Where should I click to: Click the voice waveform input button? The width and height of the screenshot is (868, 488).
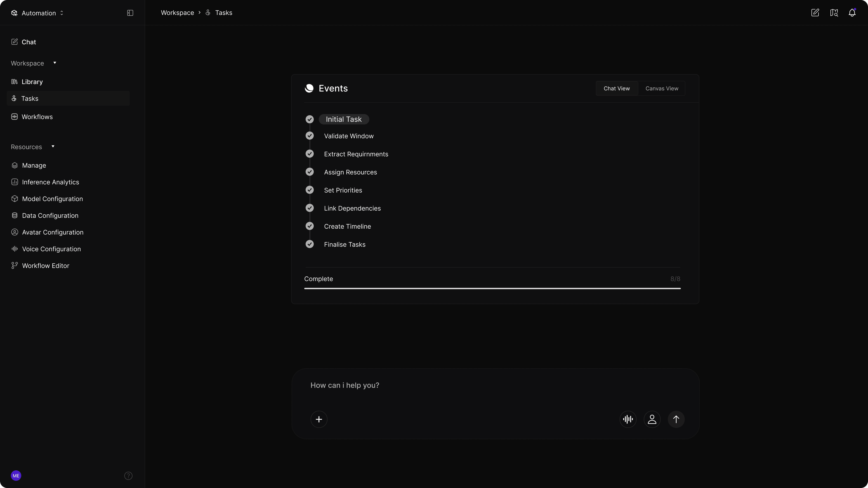628,419
